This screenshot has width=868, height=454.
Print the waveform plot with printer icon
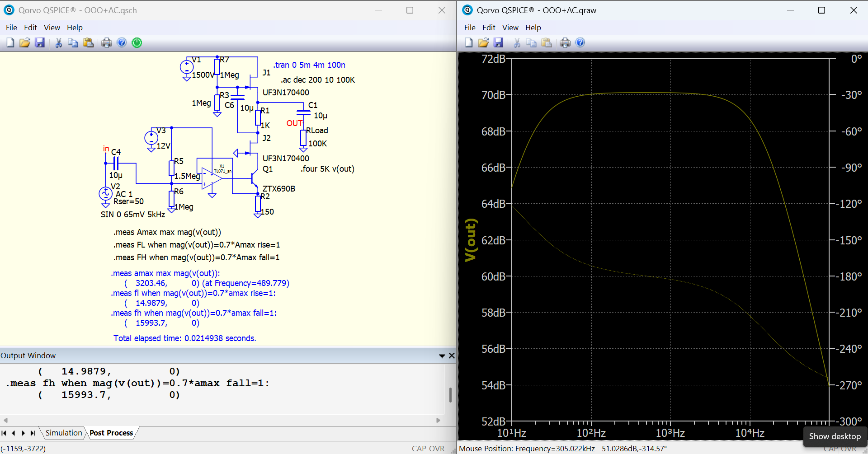tap(565, 42)
